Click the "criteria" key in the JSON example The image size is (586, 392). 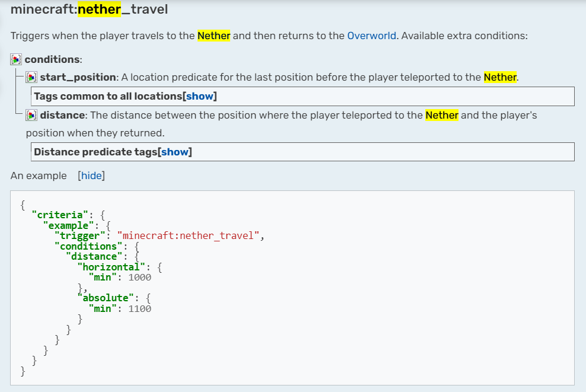tap(60, 215)
